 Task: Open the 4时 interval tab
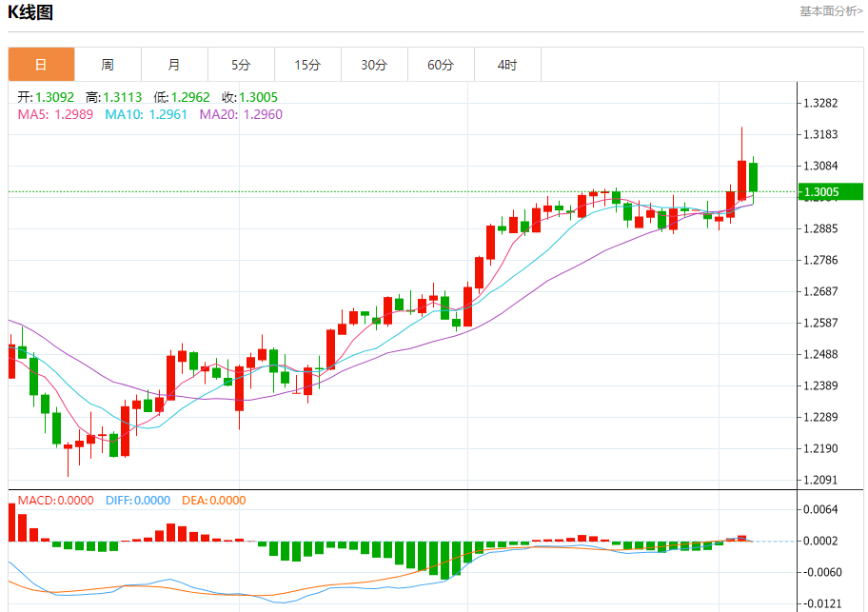(x=507, y=65)
